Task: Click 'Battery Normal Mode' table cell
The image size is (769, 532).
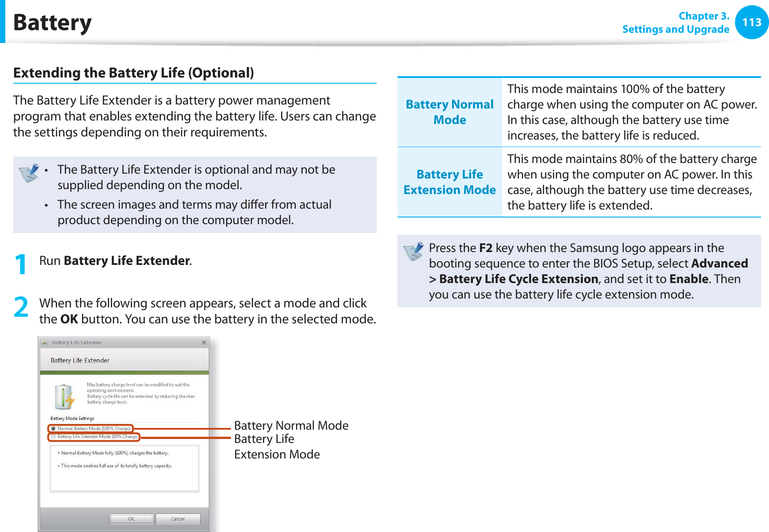Action: click(x=449, y=112)
